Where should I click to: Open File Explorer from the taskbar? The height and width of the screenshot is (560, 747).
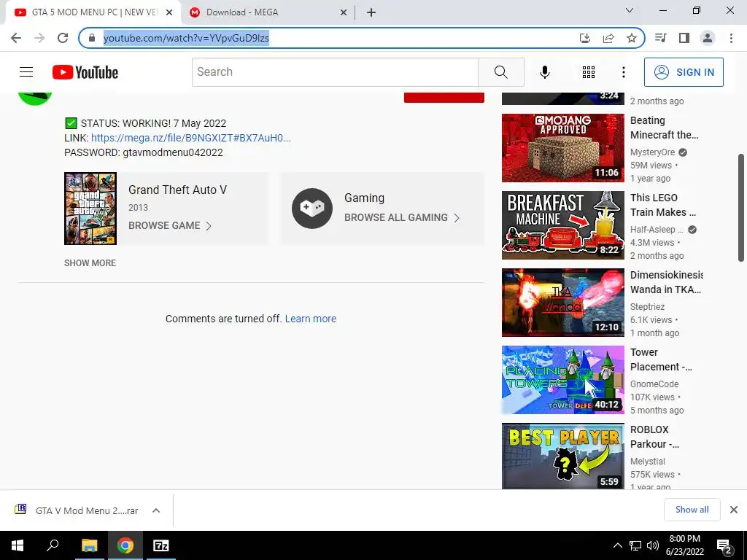click(x=89, y=545)
